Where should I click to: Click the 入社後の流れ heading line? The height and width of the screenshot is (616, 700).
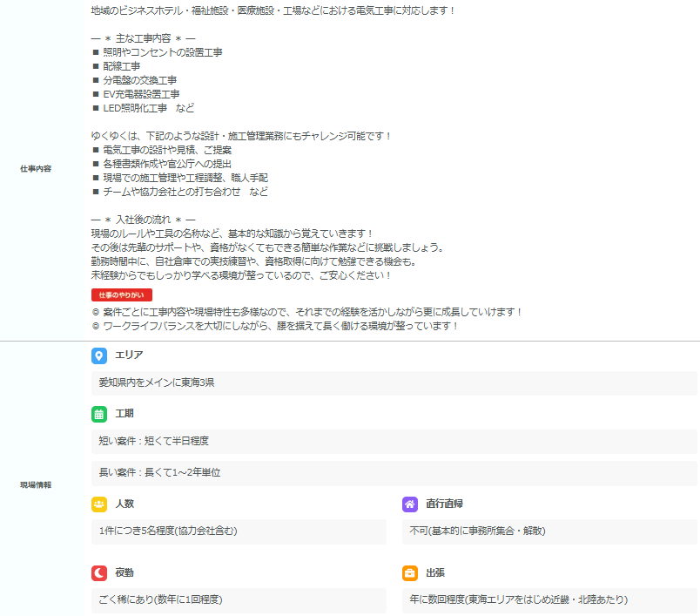tap(144, 220)
